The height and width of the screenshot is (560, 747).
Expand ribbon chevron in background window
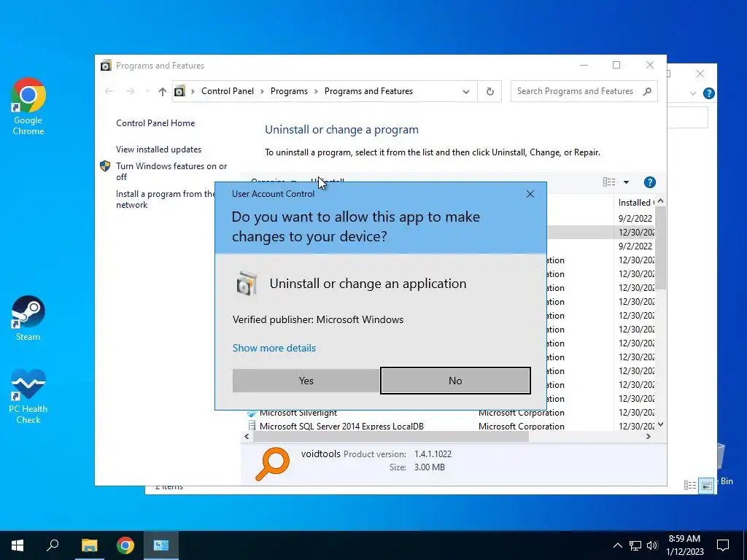(x=693, y=93)
